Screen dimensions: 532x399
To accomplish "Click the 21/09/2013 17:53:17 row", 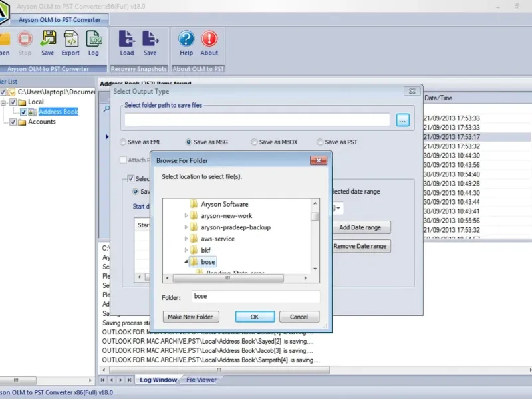I will point(477,137).
